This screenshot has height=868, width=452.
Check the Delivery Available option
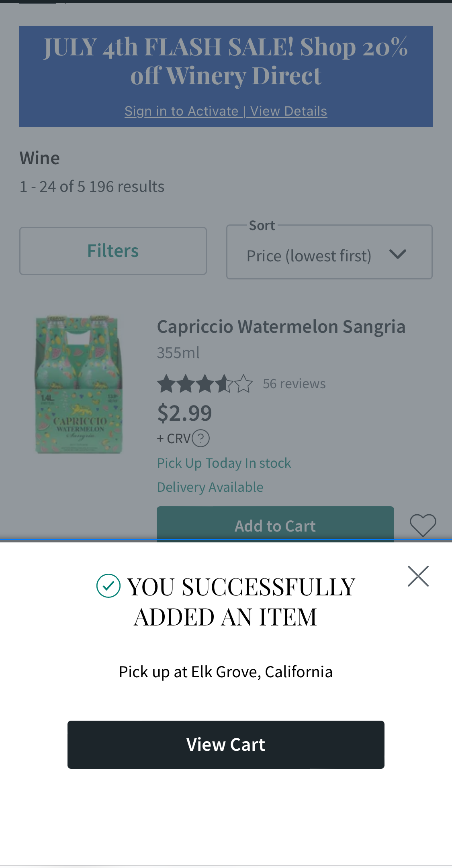(210, 487)
